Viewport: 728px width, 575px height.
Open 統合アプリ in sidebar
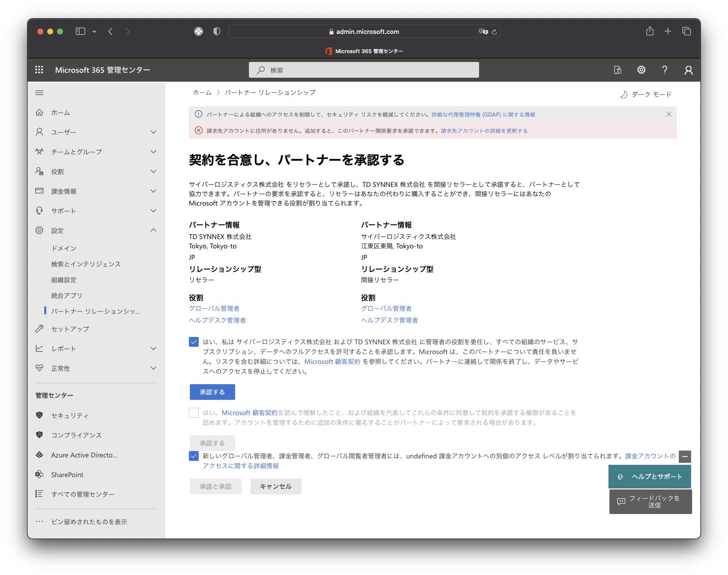(67, 296)
